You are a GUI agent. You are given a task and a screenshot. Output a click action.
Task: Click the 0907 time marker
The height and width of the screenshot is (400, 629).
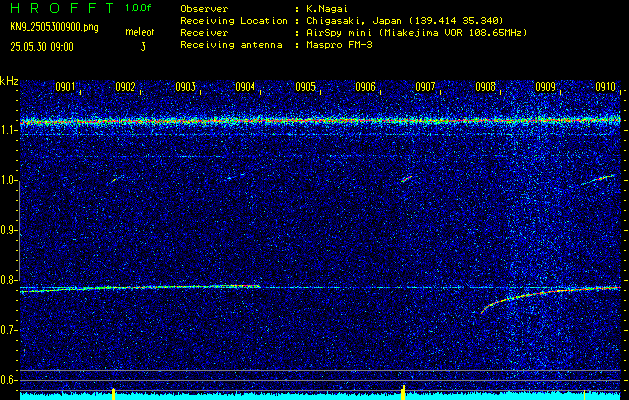click(x=425, y=87)
